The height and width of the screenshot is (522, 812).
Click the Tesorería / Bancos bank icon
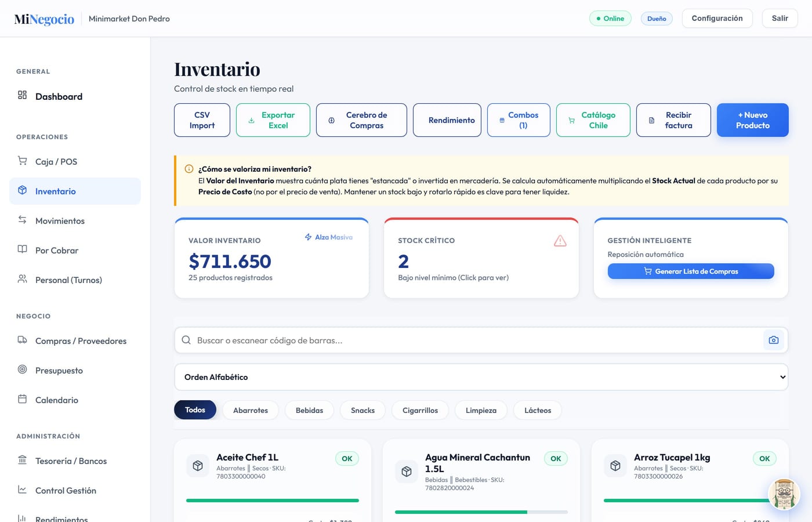point(22,460)
